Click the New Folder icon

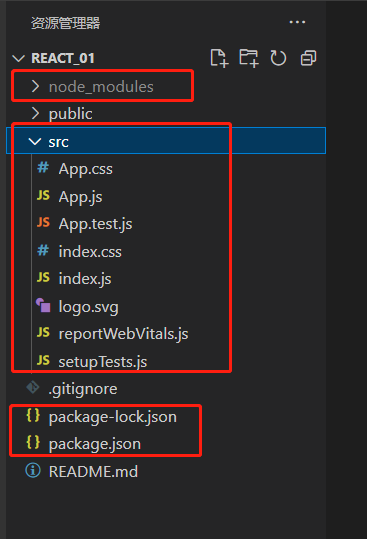[x=249, y=58]
